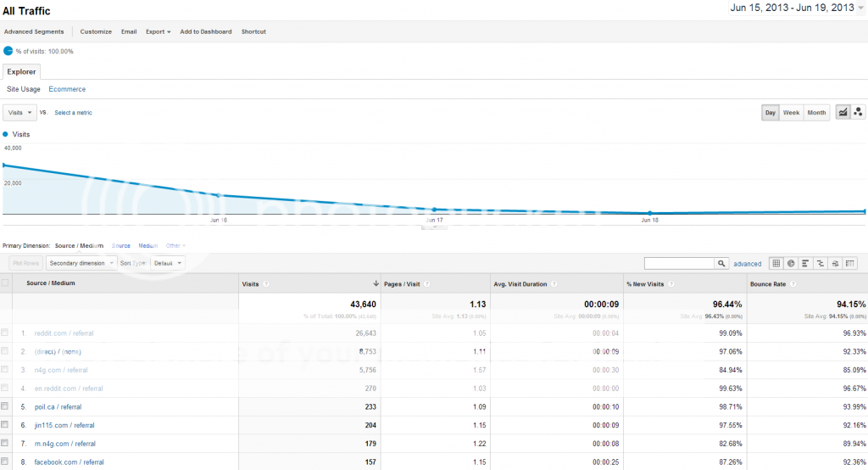This screenshot has height=470, width=868.
Task: Click the Customize button
Action: (x=96, y=31)
